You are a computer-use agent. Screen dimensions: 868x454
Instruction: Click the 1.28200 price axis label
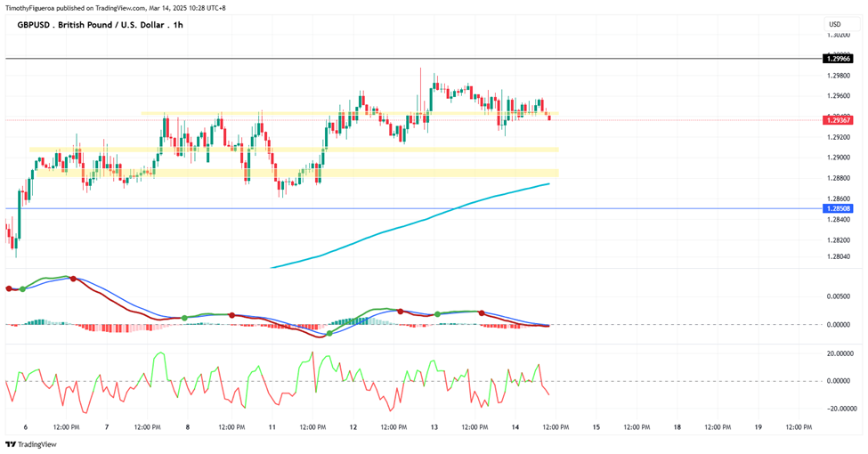click(x=838, y=240)
